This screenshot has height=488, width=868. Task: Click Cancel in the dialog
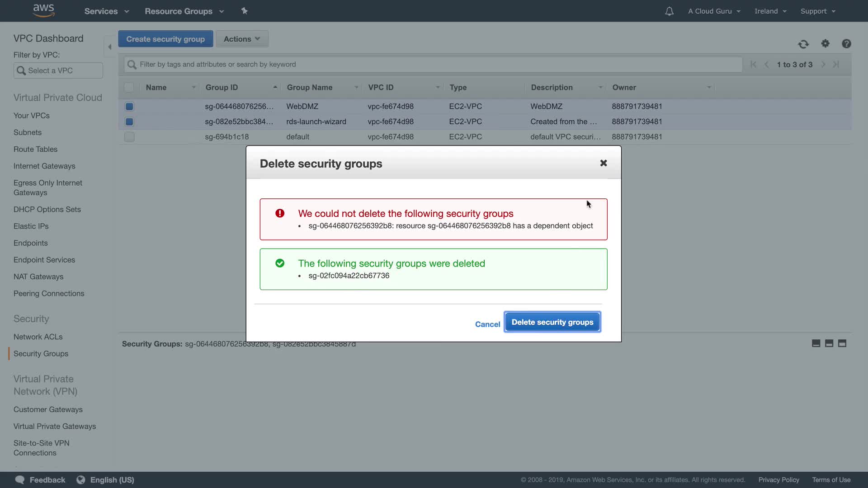tap(487, 324)
